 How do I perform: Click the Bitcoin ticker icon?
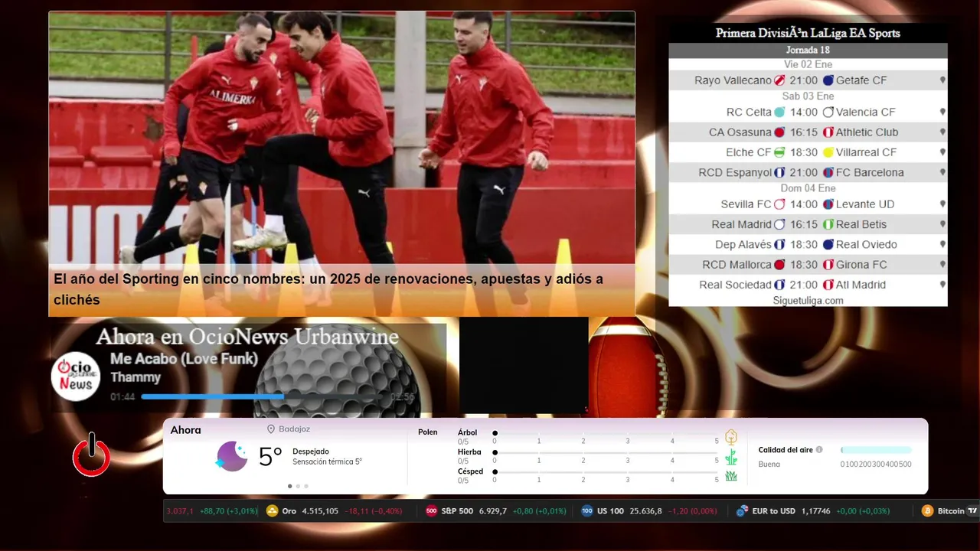927,511
